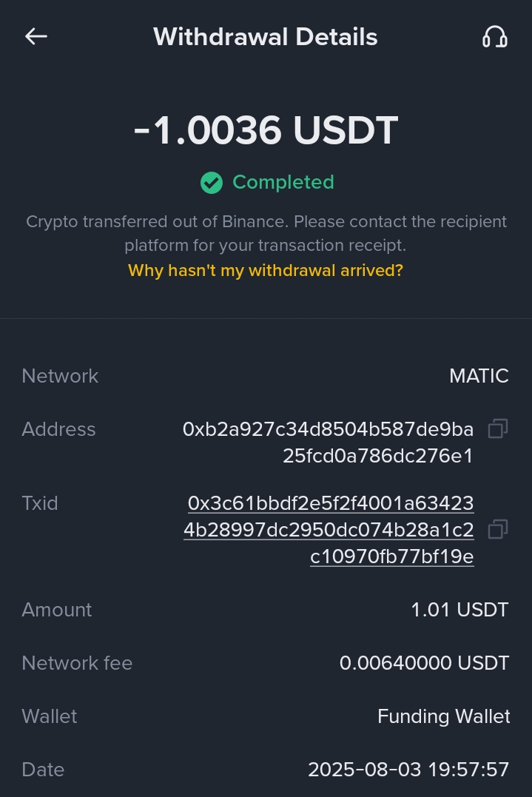The width and height of the screenshot is (532, 797).
Task: Tap the Network fee row label
Action: 77,663
